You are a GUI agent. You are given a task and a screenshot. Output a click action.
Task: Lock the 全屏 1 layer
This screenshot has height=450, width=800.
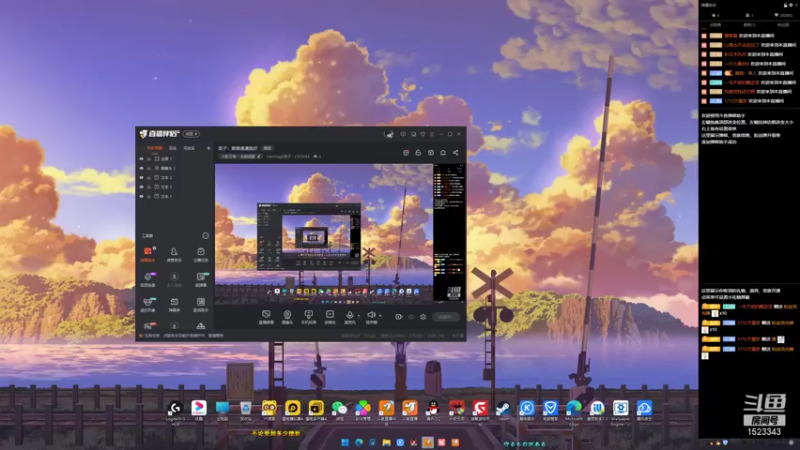click(149, 159)
